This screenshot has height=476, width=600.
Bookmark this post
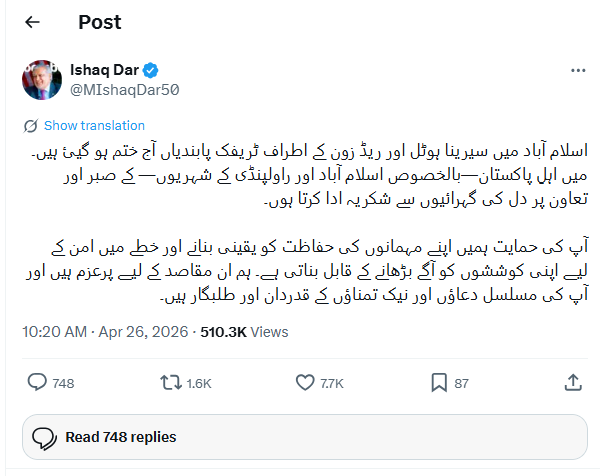coord(439,382)
